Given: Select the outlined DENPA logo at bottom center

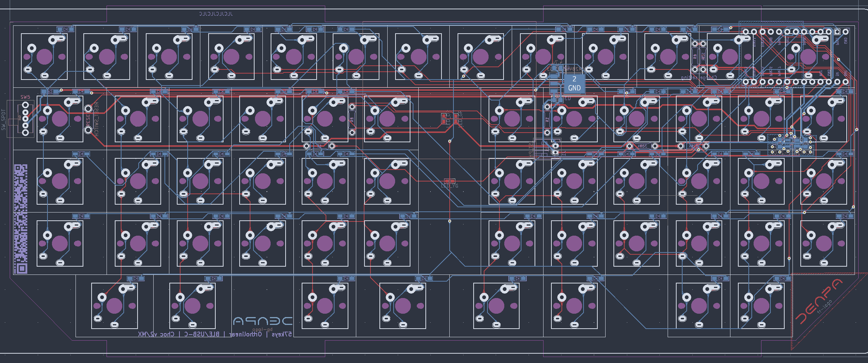Looking at the screenshot, I should point(262,321).
